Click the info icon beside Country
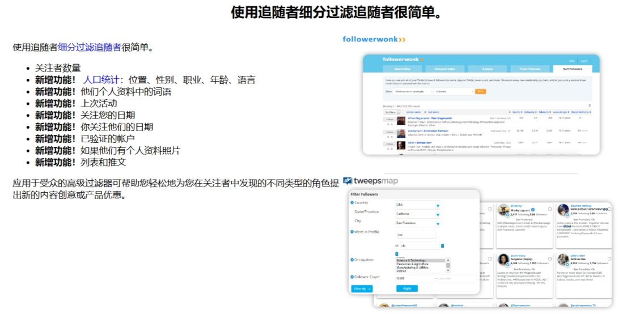Viewport: 644px width, 314px height. click(352, 203)
